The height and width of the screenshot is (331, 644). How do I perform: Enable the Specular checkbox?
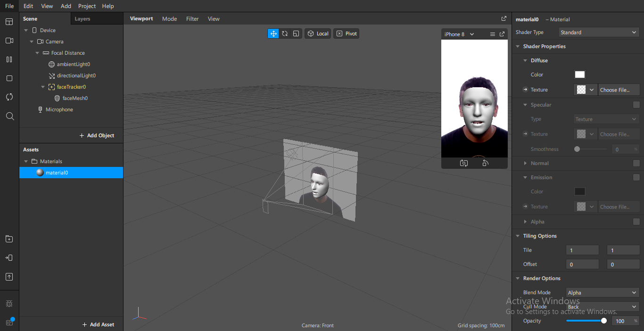tap(636, 105)
